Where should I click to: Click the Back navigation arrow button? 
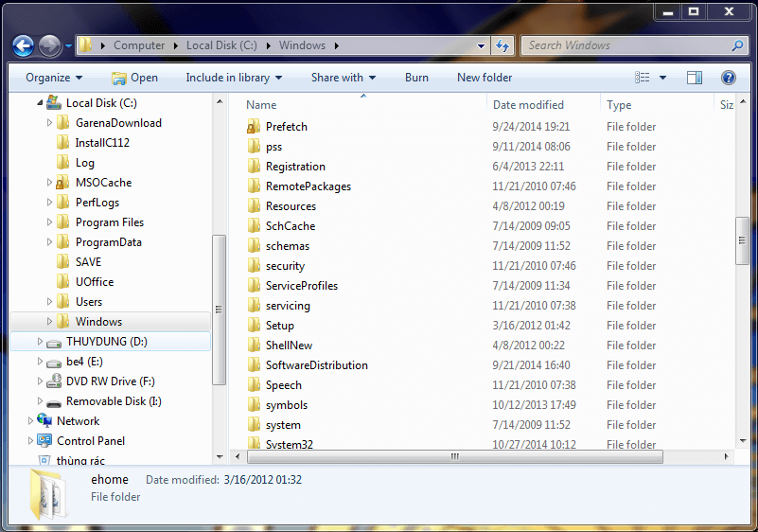click(24, 45)
